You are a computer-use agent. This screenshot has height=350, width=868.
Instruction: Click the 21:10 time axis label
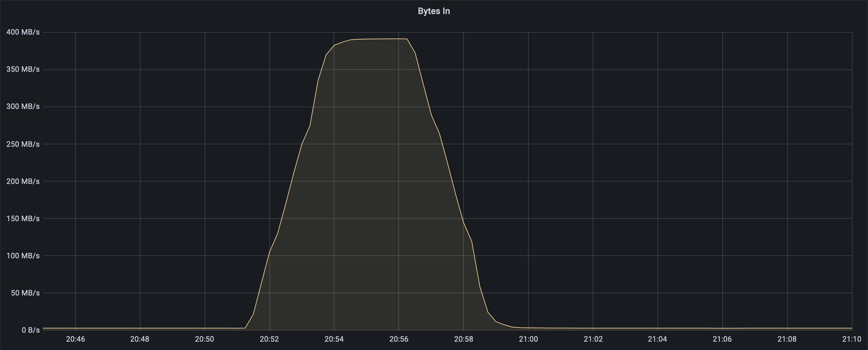852,339
